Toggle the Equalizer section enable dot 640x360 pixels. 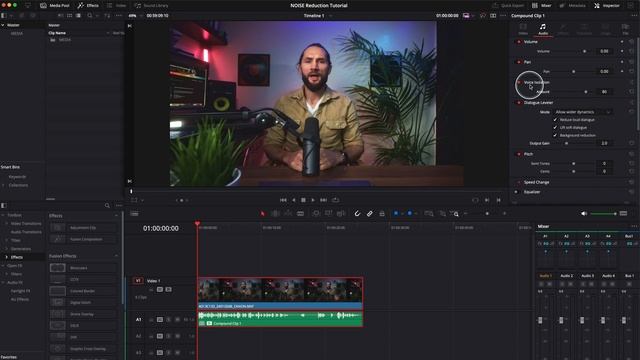click(x=516, y=191)
